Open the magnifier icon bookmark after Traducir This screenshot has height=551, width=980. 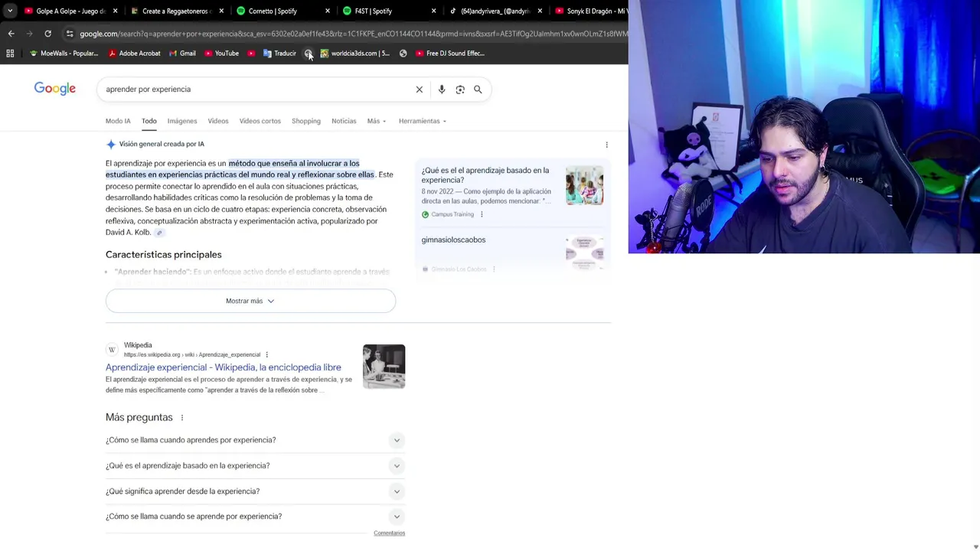click(308, 54)
